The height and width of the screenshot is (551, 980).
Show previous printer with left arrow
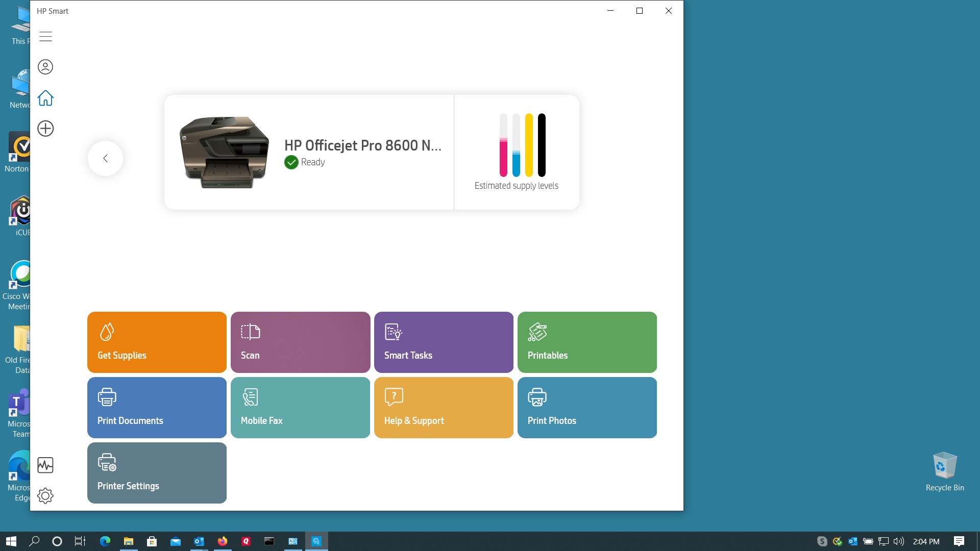[x=105, y=158]
